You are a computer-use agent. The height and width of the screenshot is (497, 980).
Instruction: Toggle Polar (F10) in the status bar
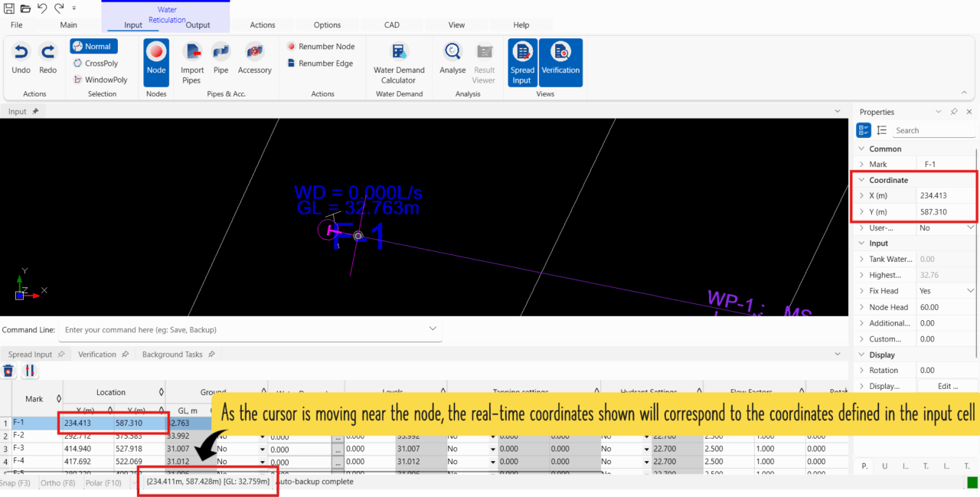pos(104,482)
